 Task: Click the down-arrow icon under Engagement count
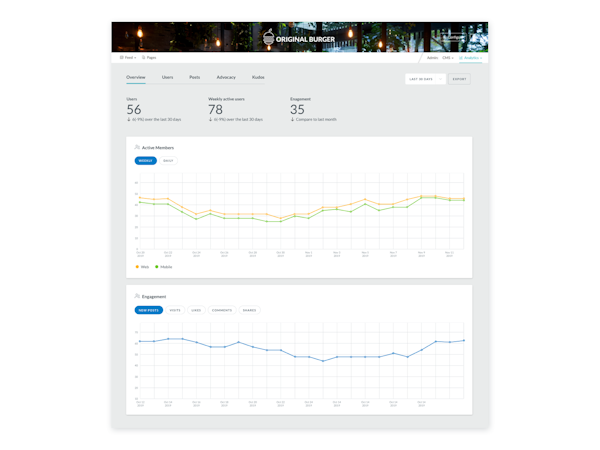pyautogui.click(x=292, y=119)
